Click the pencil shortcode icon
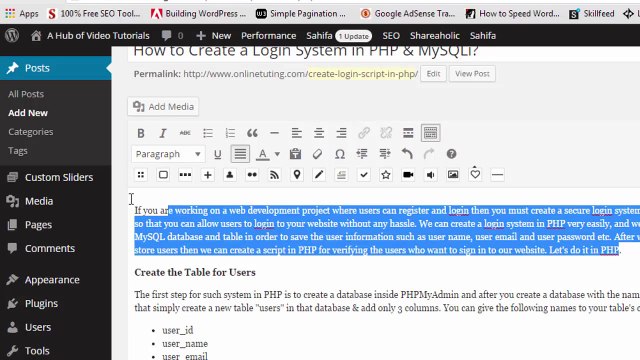The image size is (640, 360). [x=319, y=175]
